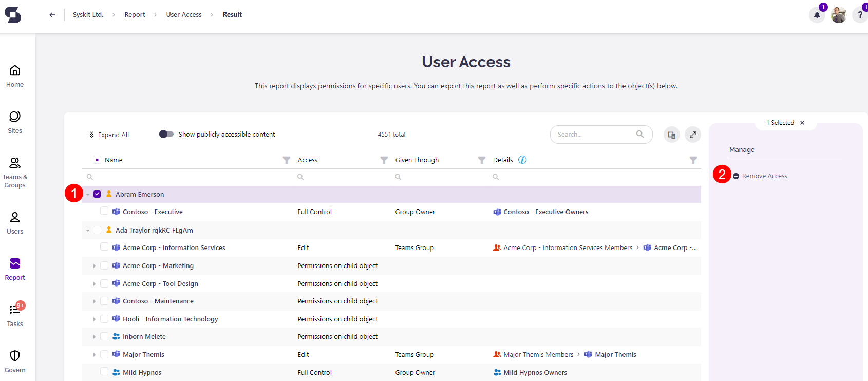Collapse the Ada Traylor rqkRC FLgAm row
Image resolution: width=868 pixels, height=381 pixels.
point(88,231)
